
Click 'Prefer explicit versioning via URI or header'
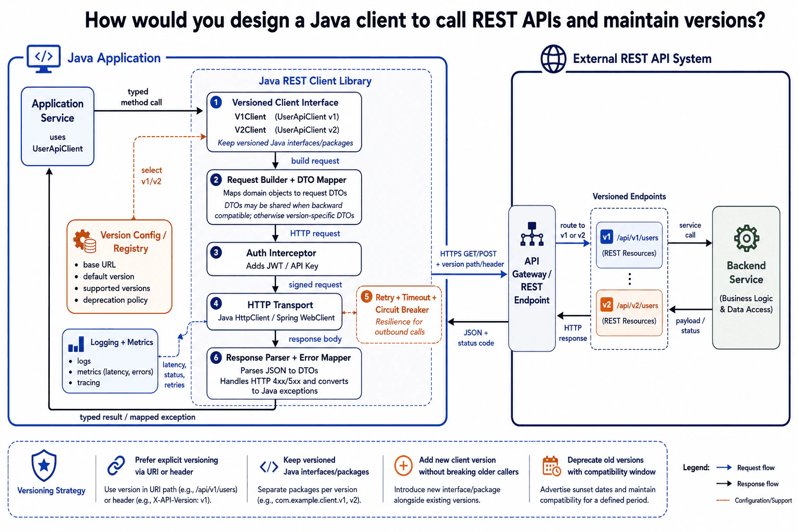coord(176,466)
